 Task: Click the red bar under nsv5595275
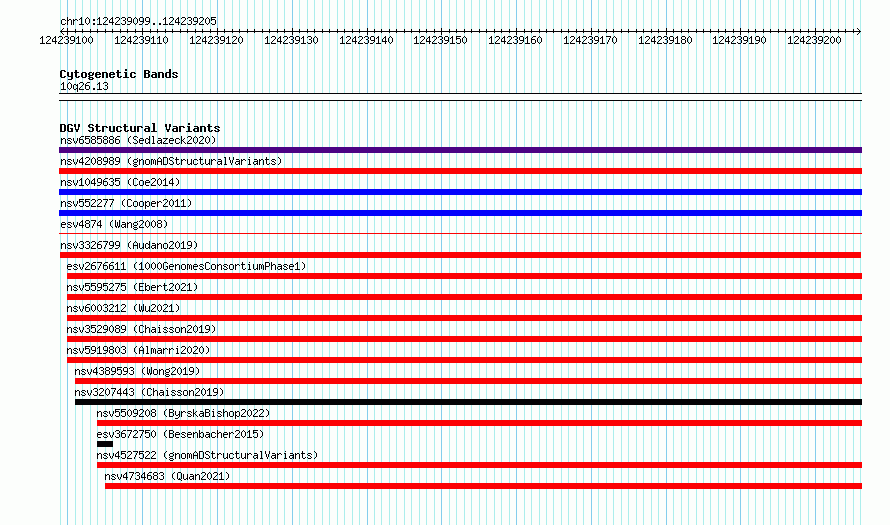click(x=464, y=297)
